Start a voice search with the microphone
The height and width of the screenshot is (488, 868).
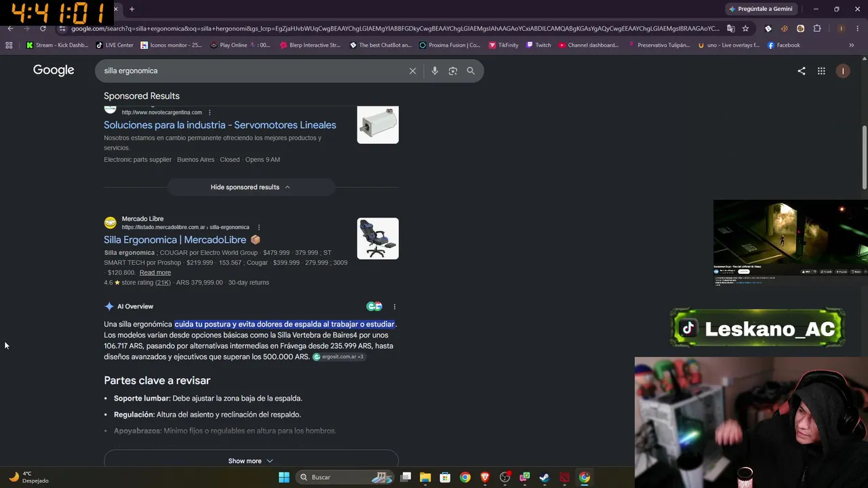[x=435, y=70]
